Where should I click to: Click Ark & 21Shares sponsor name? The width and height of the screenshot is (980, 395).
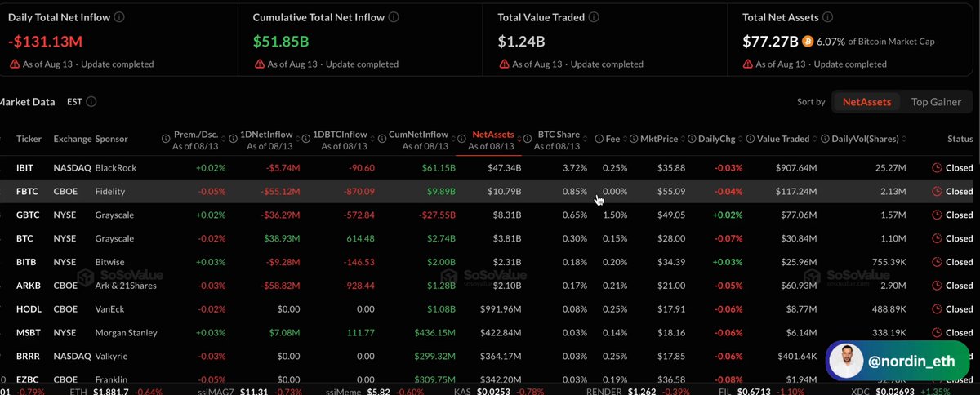[127, 286]
